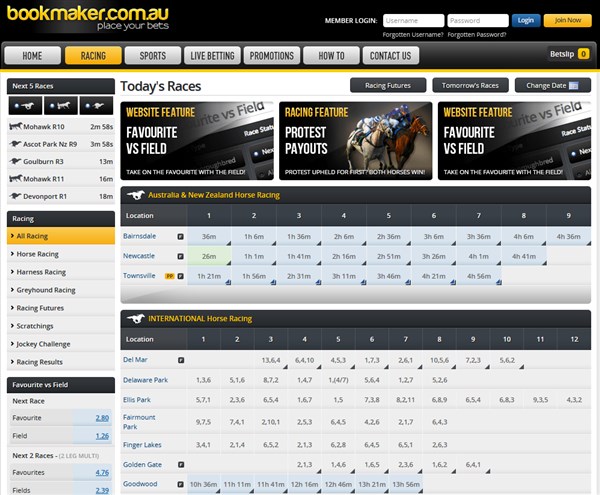Open the RACING tab
This screenshot has height=495, width=600.
click(x=93, y=56)
